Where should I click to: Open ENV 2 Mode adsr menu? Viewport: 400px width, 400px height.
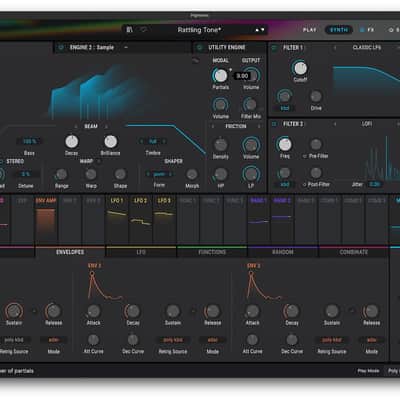coord(212,340)
